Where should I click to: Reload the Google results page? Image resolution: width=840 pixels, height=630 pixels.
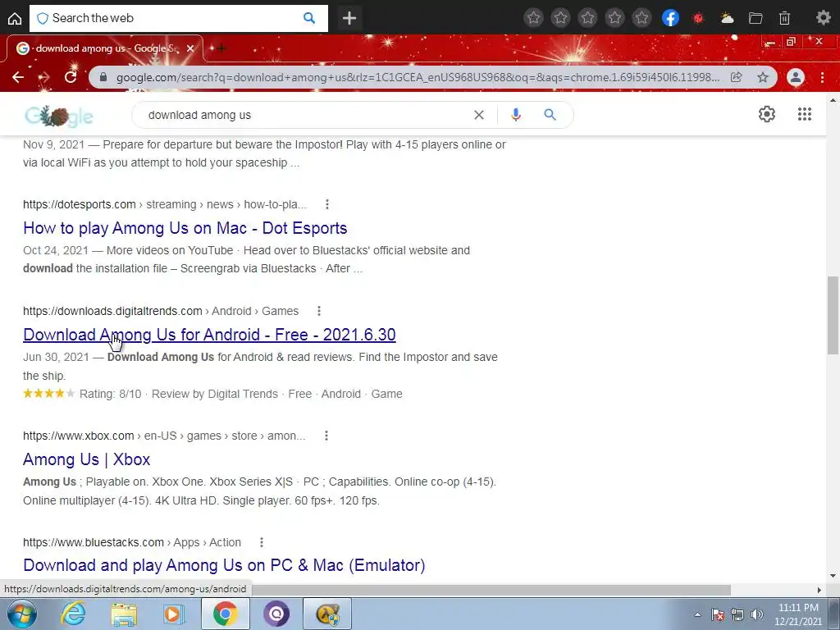(71, 77)
